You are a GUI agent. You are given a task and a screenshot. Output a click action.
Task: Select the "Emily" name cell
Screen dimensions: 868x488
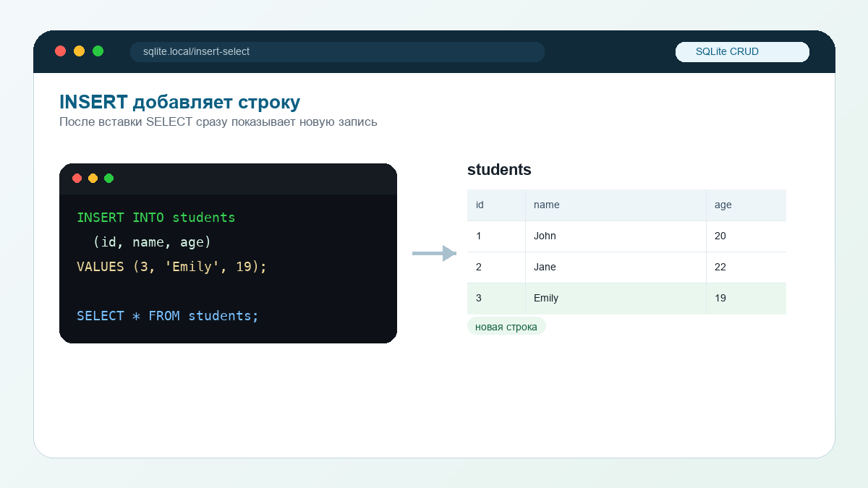click(x=616, y=299)
